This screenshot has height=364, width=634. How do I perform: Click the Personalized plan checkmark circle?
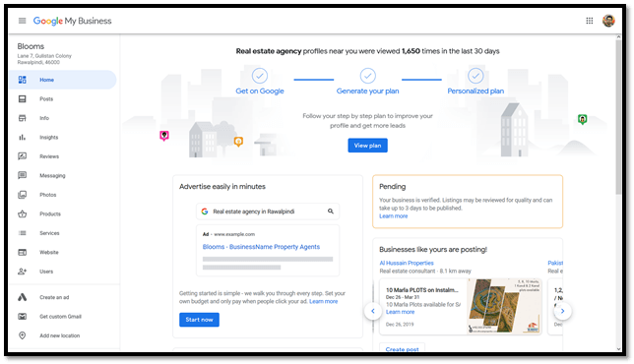pyautogui.click(x=475, y=76)
